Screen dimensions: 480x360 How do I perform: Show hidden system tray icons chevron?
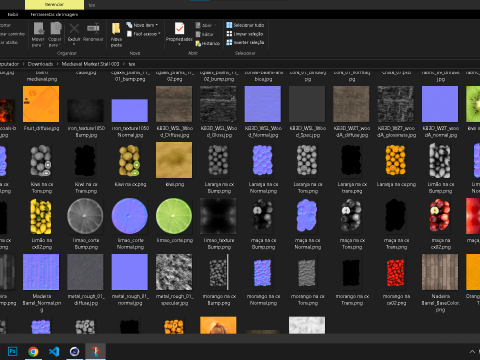472,351
